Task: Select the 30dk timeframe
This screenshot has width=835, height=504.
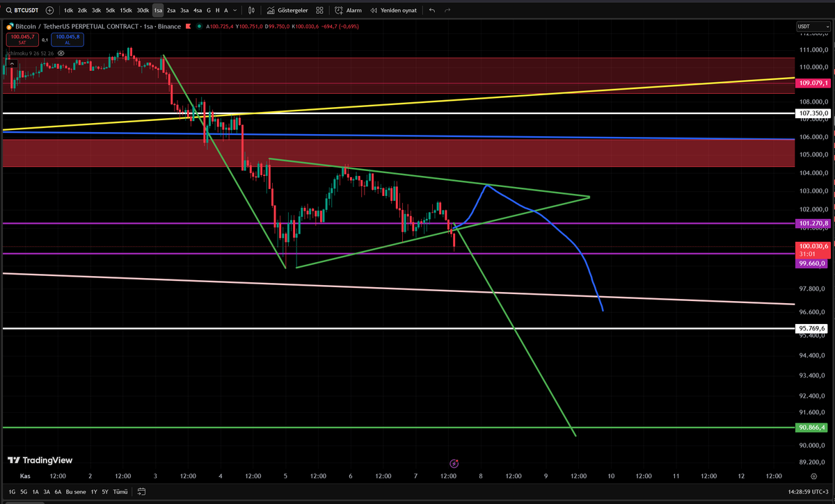Action: [x=143, y=10]
